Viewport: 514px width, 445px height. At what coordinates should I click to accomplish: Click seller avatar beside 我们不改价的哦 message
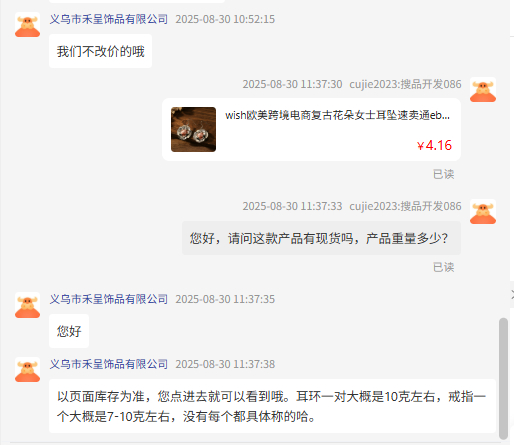pyautogui.click(x=27, y=25)
